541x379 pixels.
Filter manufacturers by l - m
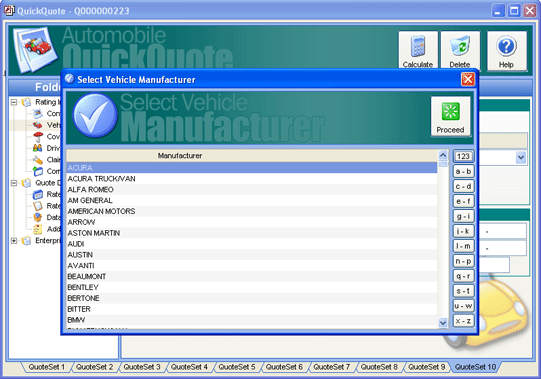tap(463, 246)
